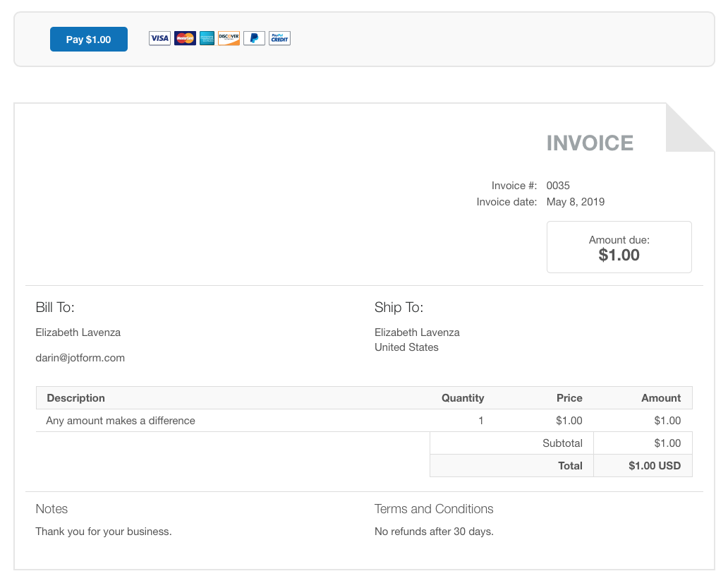Open the email link darin@jotform.com
Viewport: 728px width, 588px height.
[x=80, y=357]
